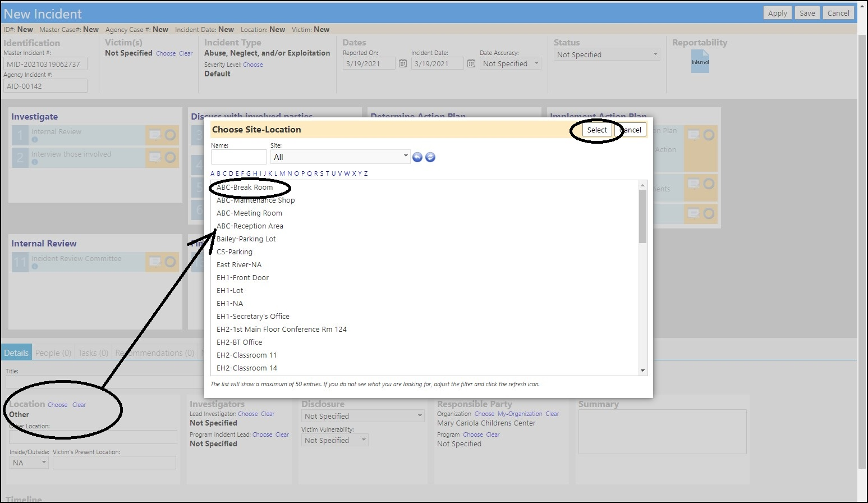Open Incident Date calendar picker icon

pyautogui.click(x=471, y=63)
